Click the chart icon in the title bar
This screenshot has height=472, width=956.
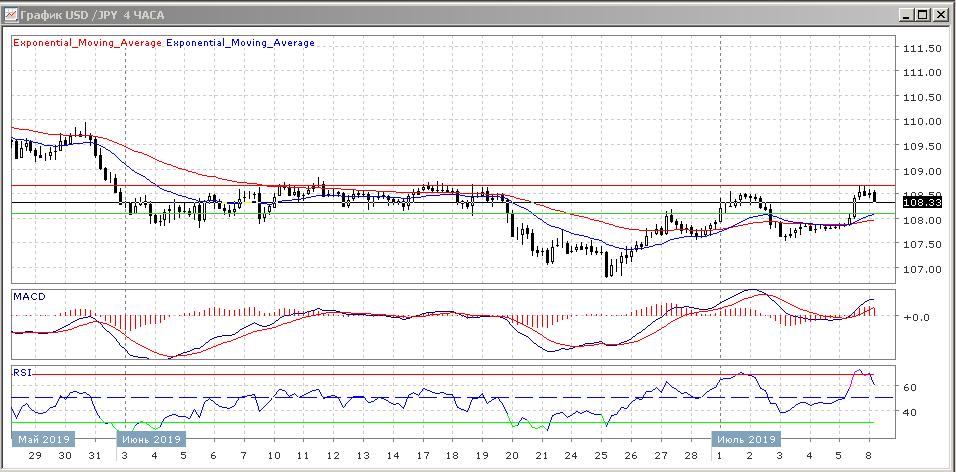pos(11,14)
